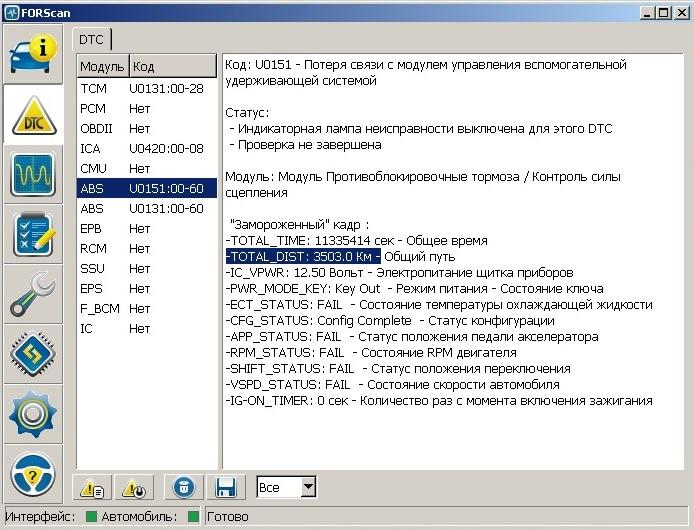The height and width of the screenshot is (530, 694).
Task: Select the F_BCM row
Action: (147, 308)
